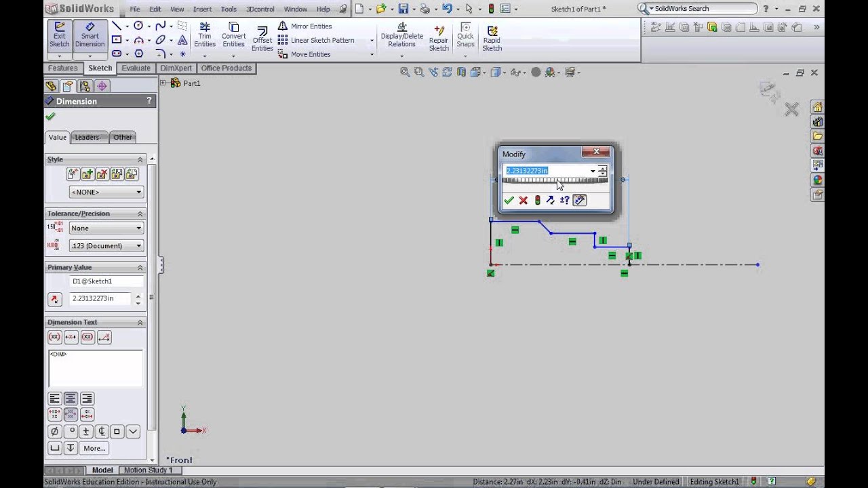Switch to the Other tab

[x=123, y=137]
